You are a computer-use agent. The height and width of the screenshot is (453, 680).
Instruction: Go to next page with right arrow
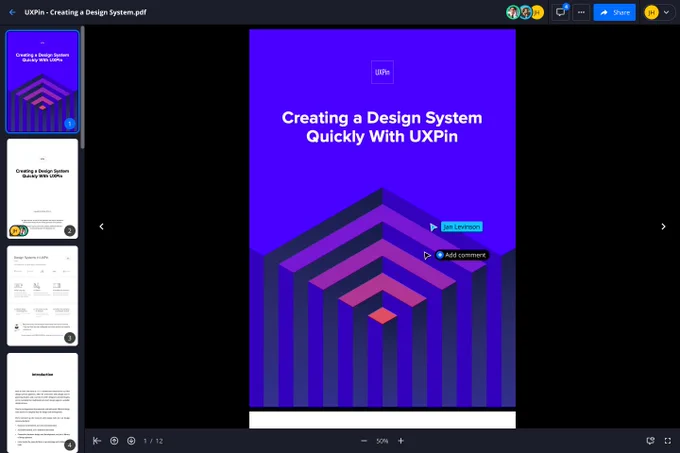(663, 226)
